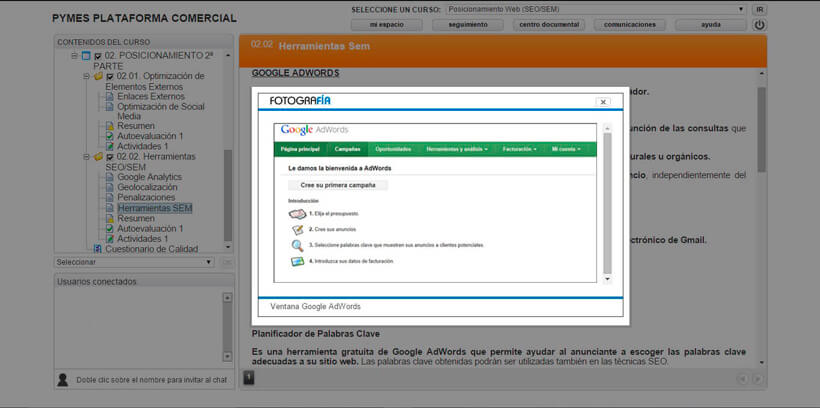Click the budget icon beside Elija el presupuesto
Screen dimensions: 820x408
tap(297, 214)
